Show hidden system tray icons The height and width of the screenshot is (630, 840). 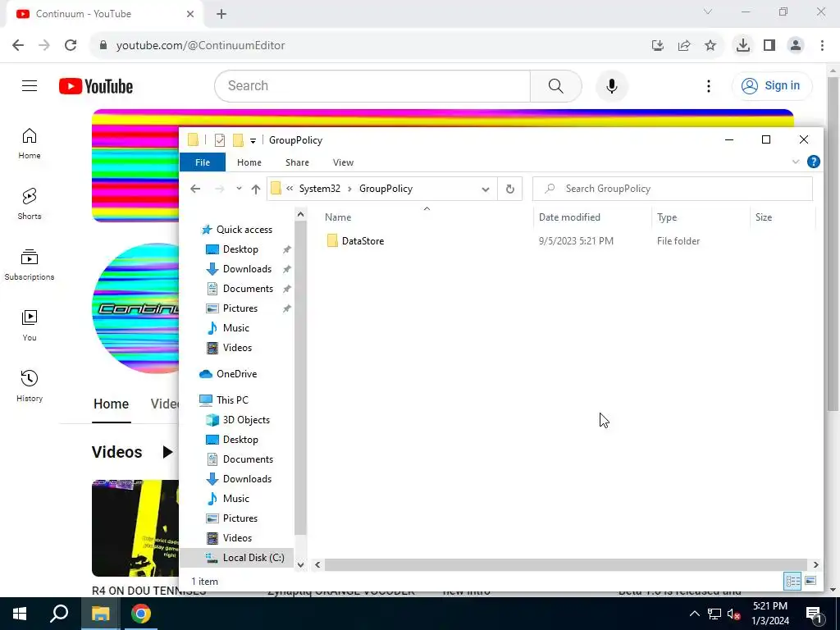tap(694, 614)
